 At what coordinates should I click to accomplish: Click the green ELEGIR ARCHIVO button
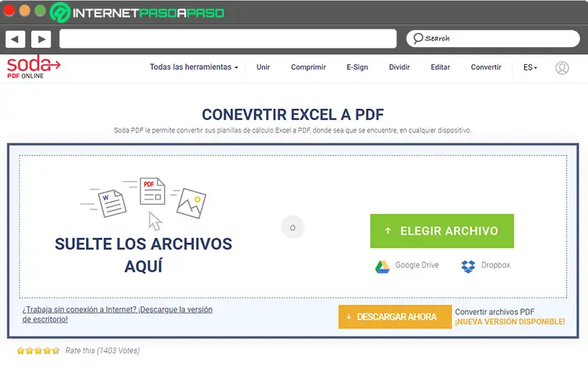(442, 231)
